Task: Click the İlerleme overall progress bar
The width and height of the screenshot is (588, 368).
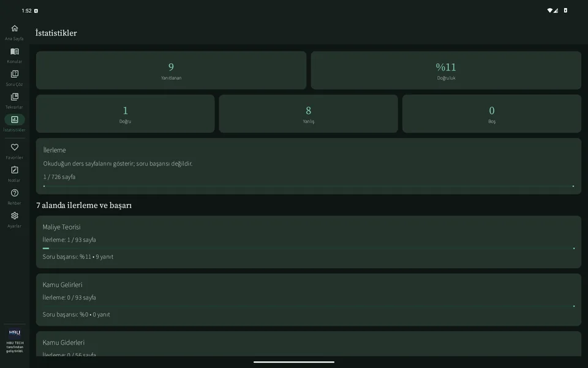Action: pos(309,186)
